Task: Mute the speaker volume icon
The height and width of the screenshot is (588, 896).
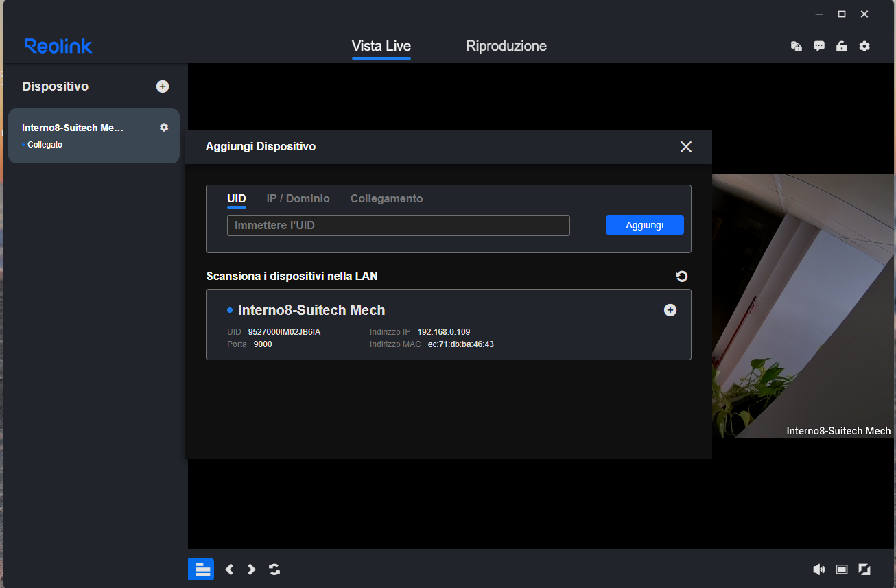Action: [x=818, y=569]
